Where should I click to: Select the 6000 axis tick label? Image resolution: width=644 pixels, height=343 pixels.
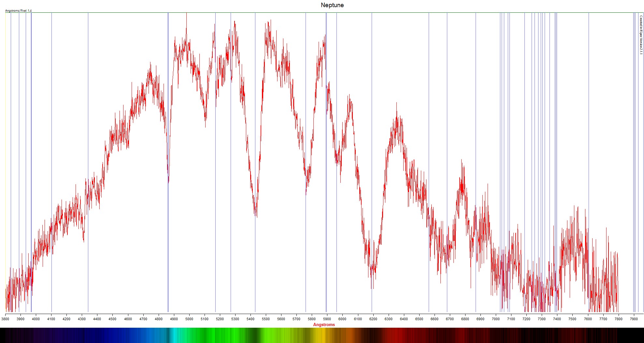click(342, 319)
